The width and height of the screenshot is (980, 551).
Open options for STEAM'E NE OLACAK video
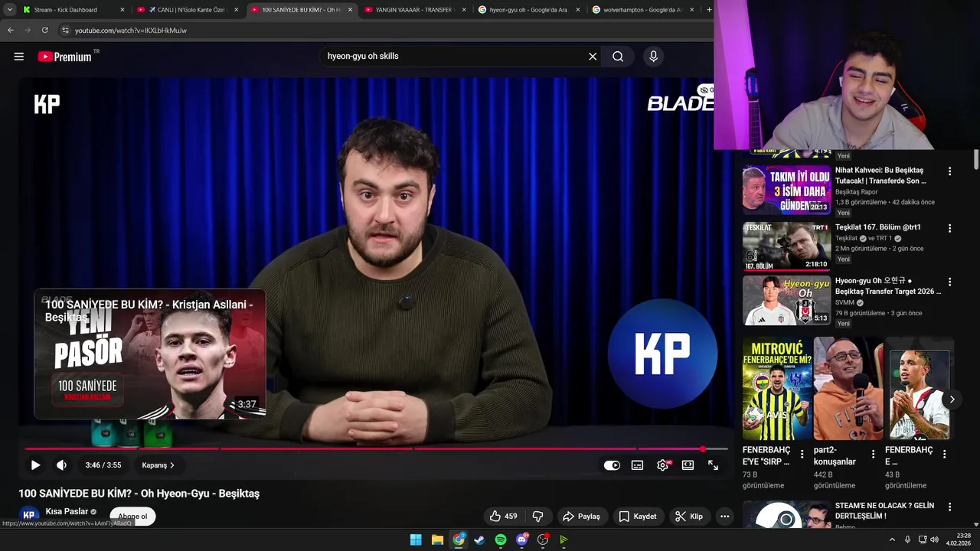point(949,507)
